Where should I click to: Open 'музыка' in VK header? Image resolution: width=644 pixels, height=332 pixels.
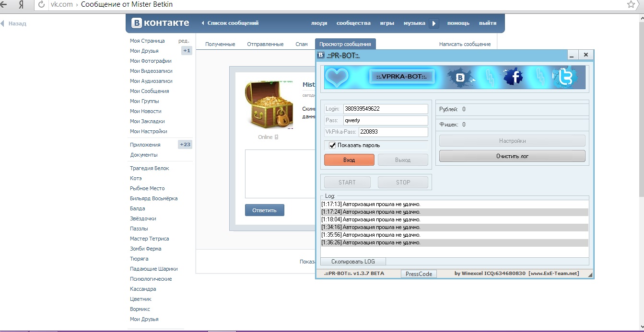click(414, 23)
